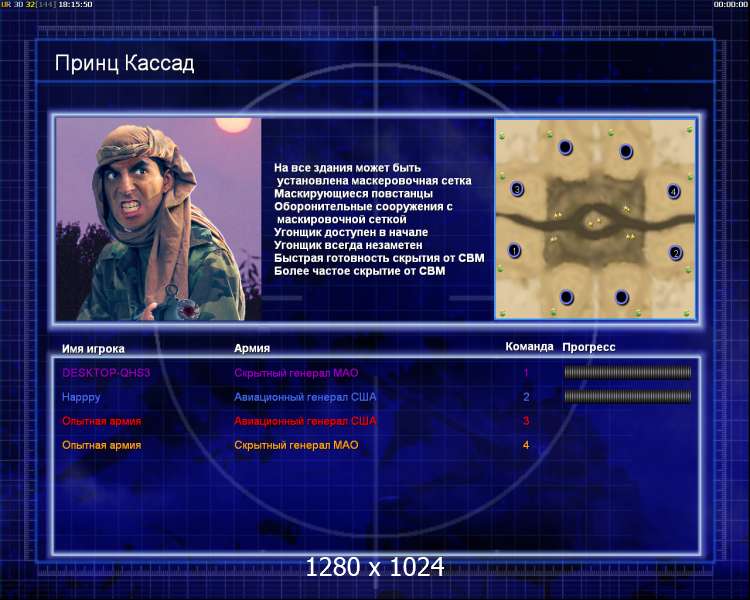Click the 00:00:00 timer in the top corner
Viewport: 750px width, 600px height.
click(730, 4)
